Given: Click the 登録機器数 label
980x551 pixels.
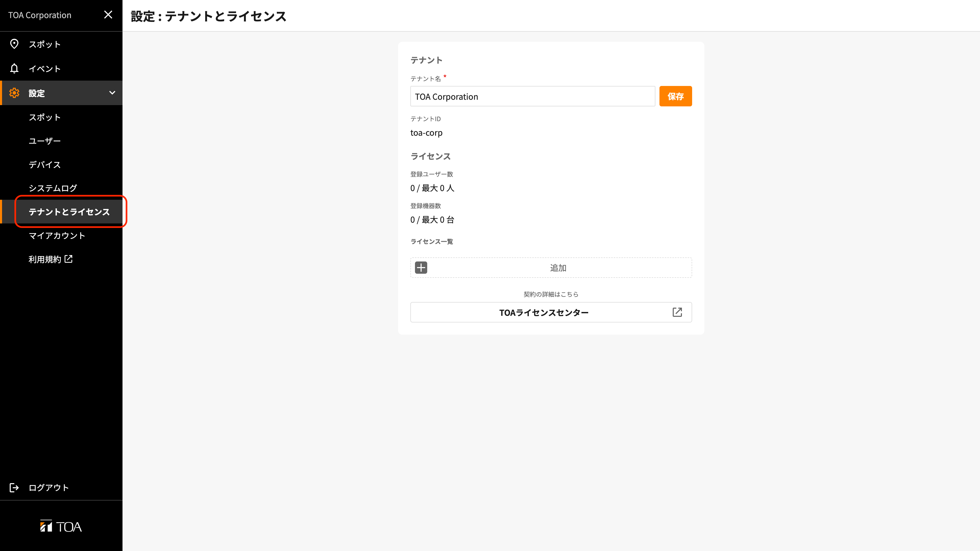Looking at the screenshot, I should 425,206.
